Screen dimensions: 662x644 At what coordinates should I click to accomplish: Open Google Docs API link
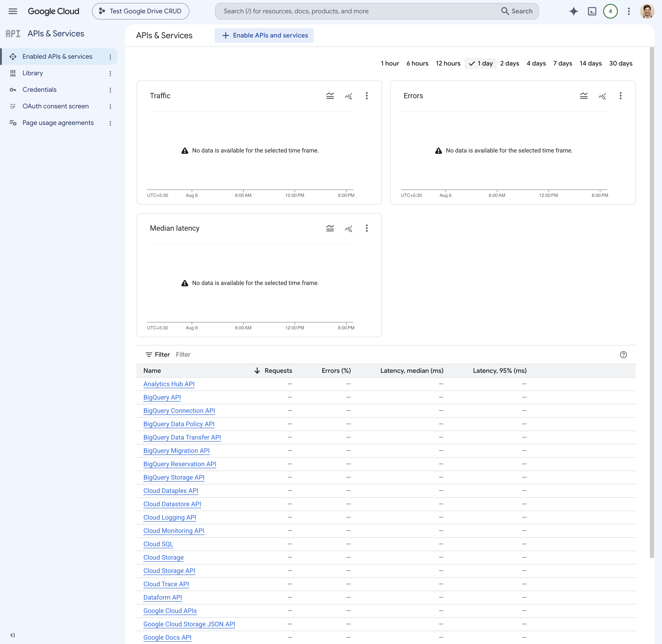(x=167, y=638)
